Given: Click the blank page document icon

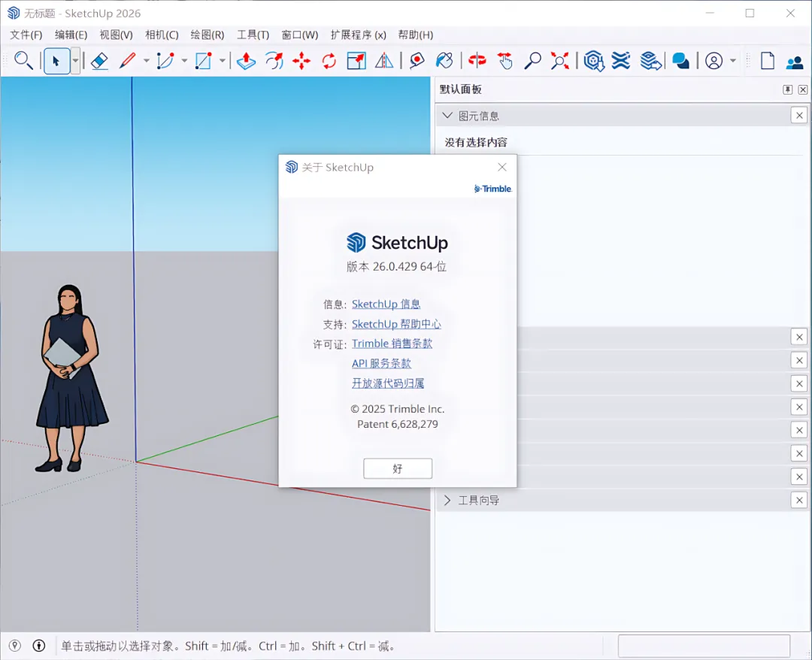Looking at the screenshot, I should point(768,61).
